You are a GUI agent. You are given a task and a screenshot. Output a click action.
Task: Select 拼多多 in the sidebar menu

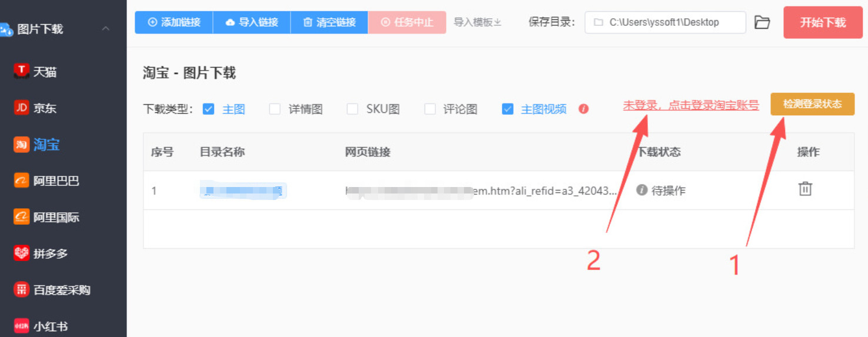(51, 254)
